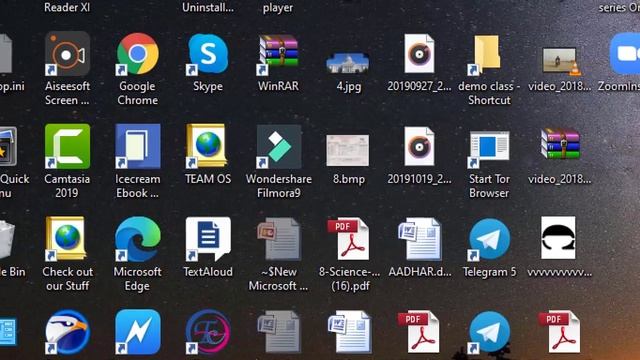Select the 20190927_2... audio file

[x=419, y=54]
